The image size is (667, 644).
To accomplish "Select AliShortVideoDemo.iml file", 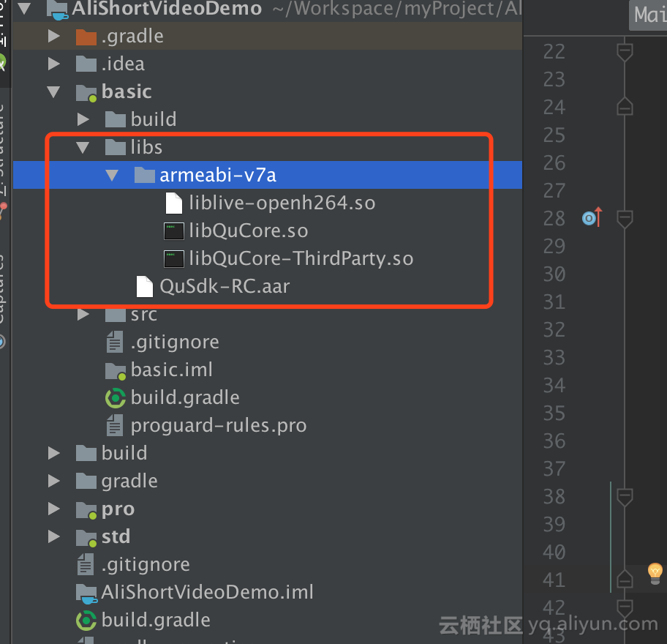I will click(x=208, y=593).
